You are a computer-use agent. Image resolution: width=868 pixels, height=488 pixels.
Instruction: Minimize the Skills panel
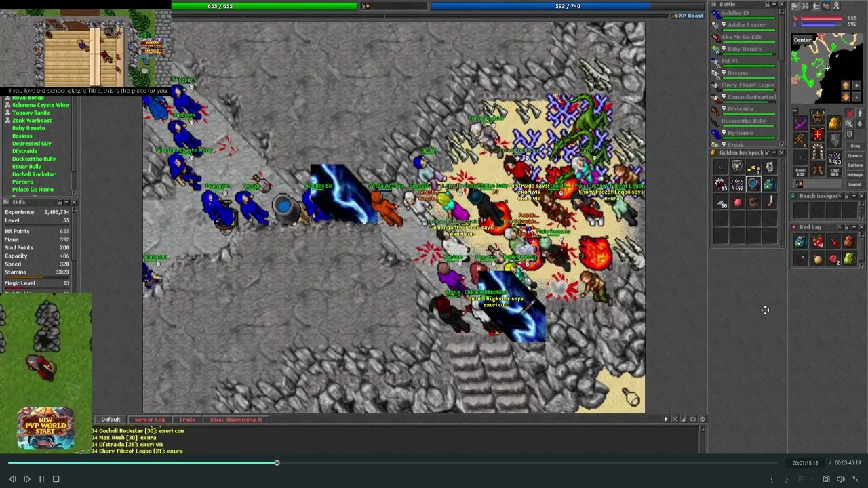pyautogui.click(x=66, y=202)
